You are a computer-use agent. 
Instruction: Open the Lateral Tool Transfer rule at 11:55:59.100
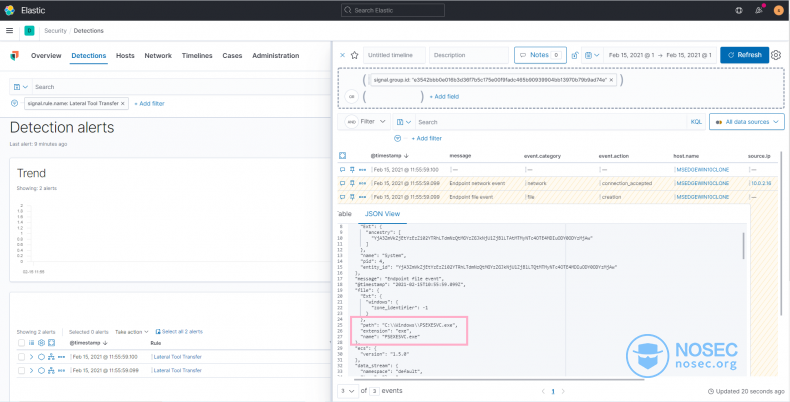(x=177, y=357)
